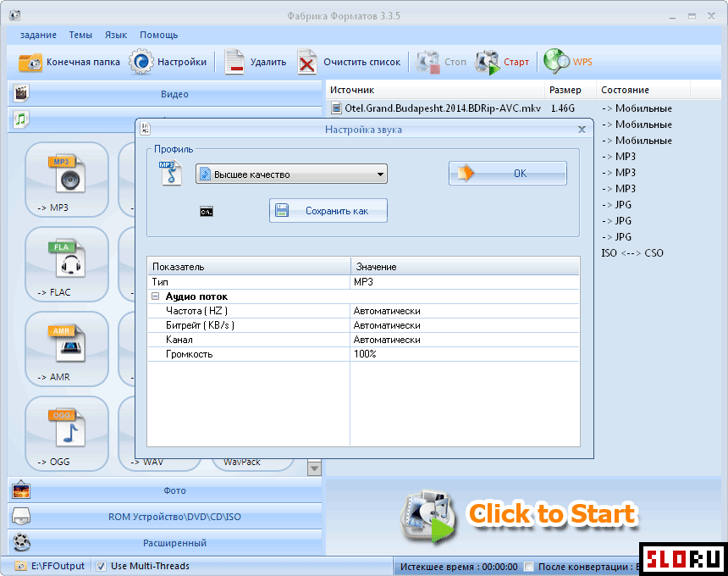Click the application icon in title bar
Screen dimensions: 728x576
click(x=15, y=15)
